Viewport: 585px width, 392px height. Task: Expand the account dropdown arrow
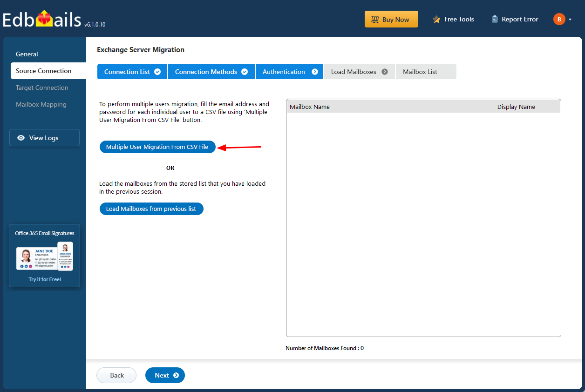tap(570, 20)
